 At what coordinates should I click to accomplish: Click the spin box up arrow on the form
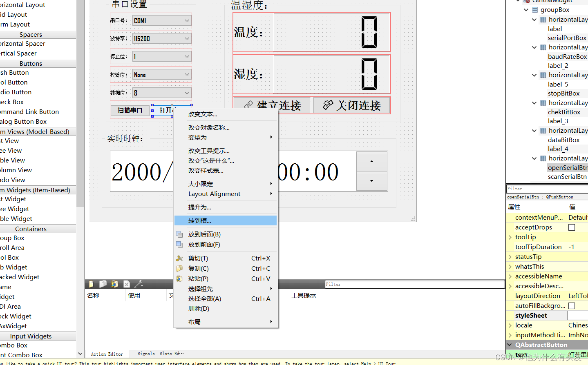(371, 162)
